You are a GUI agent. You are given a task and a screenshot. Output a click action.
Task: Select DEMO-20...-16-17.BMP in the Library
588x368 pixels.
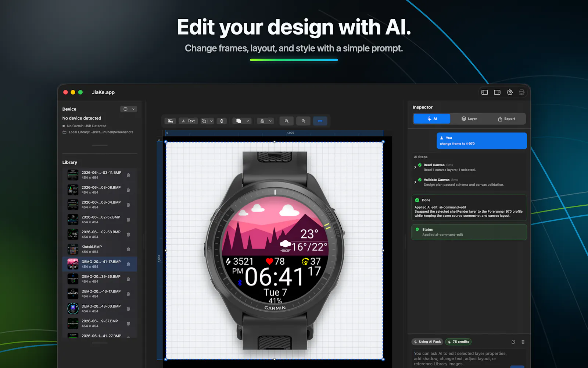(100, 294)
